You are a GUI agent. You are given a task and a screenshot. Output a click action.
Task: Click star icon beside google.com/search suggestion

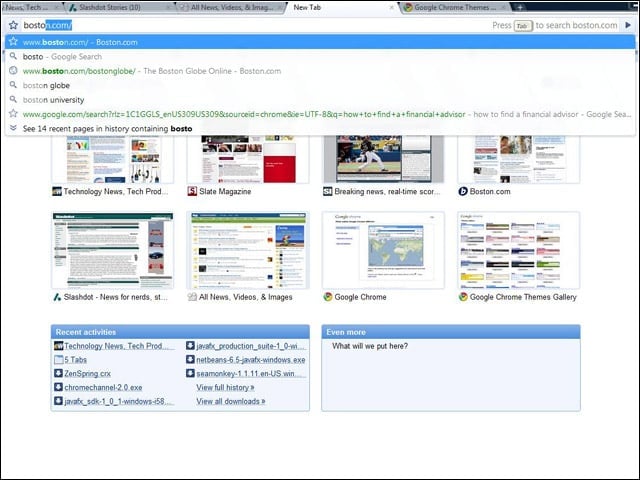(13, 113)
